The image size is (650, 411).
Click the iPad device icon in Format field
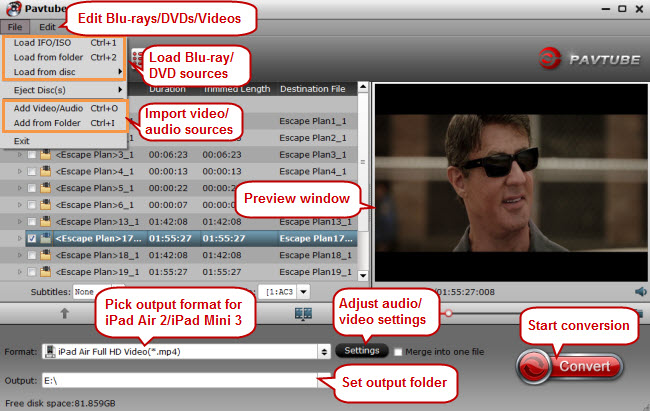pos(50,352)
